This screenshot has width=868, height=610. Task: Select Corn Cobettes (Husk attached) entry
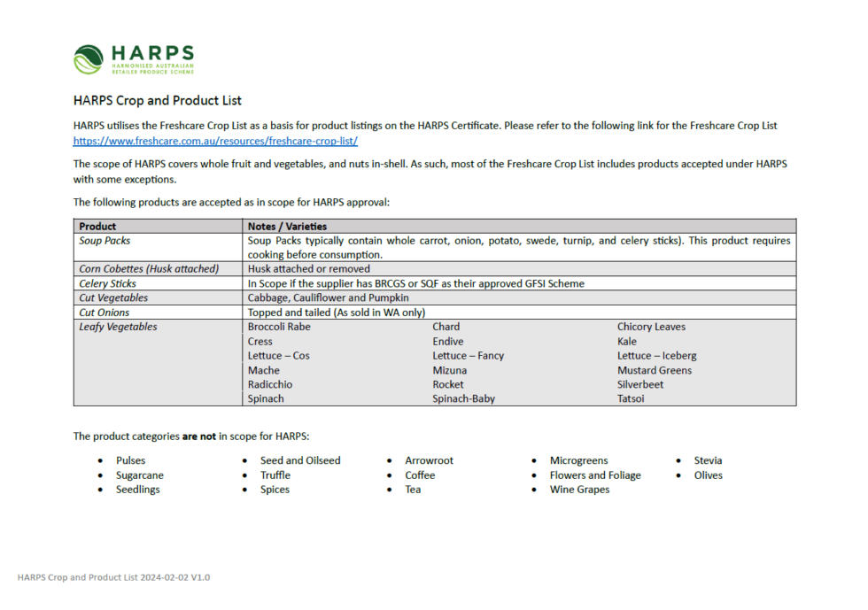coord(150,268)
